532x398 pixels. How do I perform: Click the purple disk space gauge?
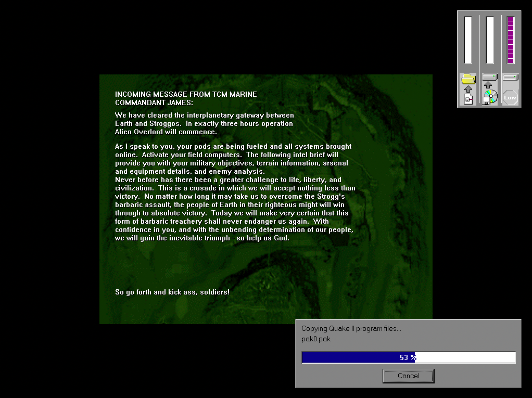(511, 40)
